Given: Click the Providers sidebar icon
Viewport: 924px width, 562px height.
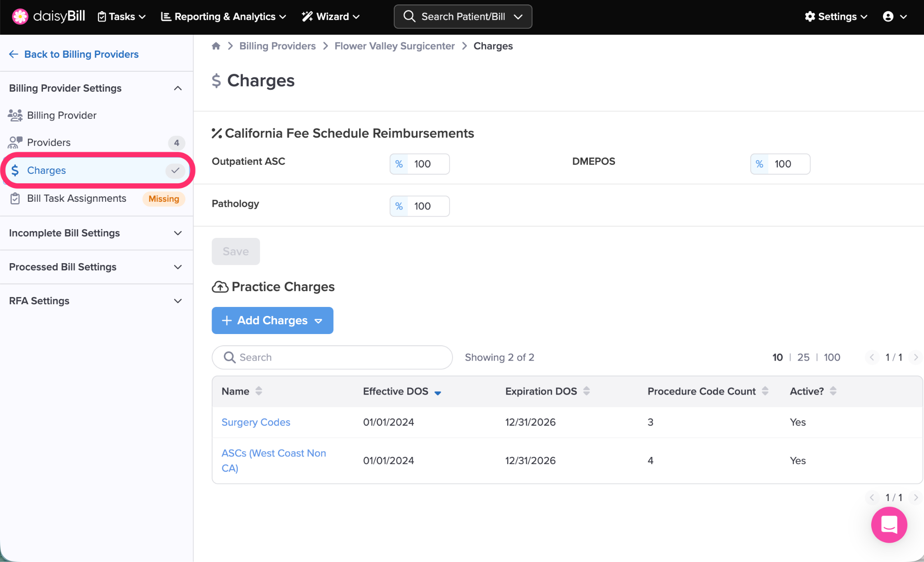Looking at the screenshot, I should [x=15, y=143].
